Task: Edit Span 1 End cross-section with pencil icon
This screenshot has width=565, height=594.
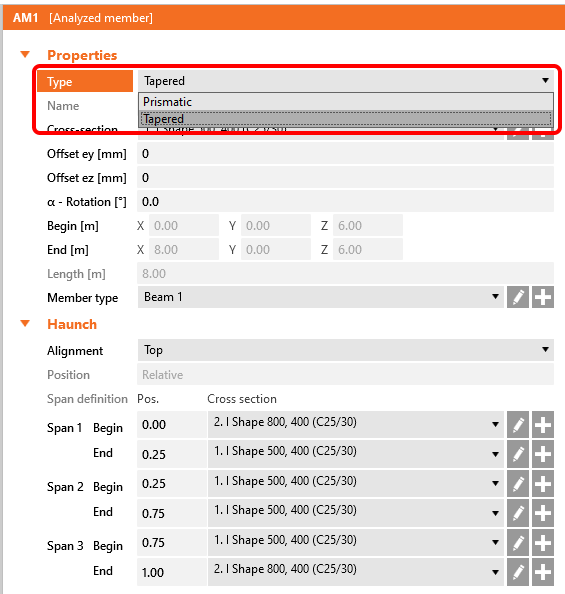Action: 518,454
